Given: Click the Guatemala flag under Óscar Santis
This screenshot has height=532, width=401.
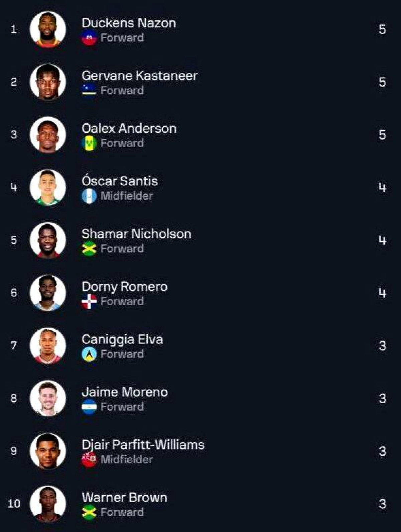Looking at the screenshot, I should [x=89, y=196].
